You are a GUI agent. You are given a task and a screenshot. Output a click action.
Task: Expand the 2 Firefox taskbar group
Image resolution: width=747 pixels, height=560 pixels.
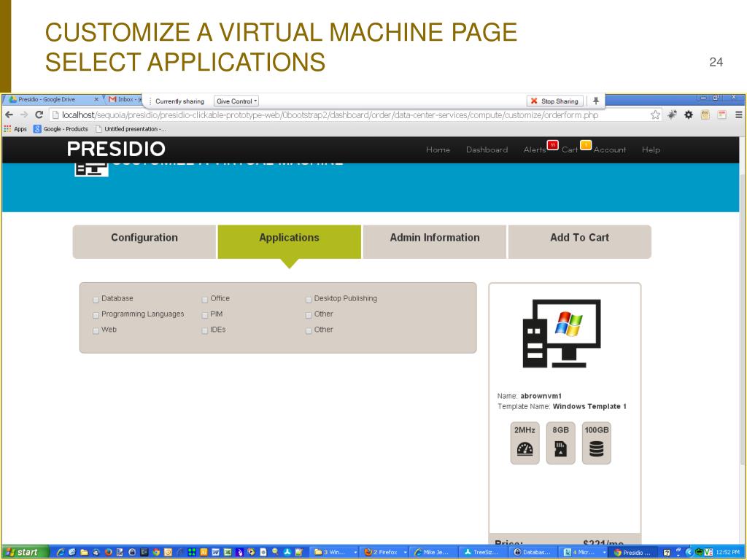(385, 553)
